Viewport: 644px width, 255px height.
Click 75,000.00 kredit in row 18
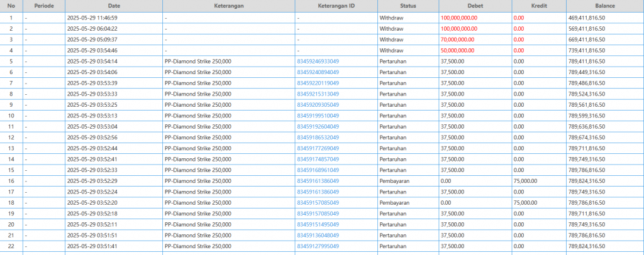point(525,202)
